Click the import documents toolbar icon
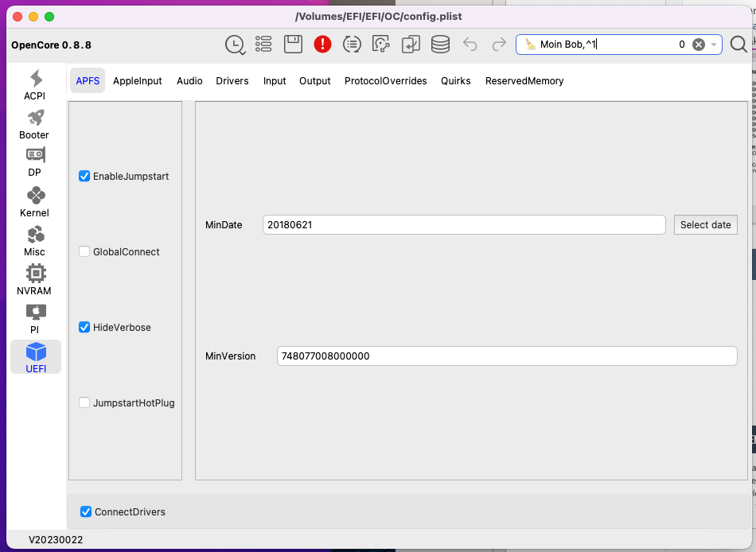The image size is (756, 552). click(x=411, y=45)
